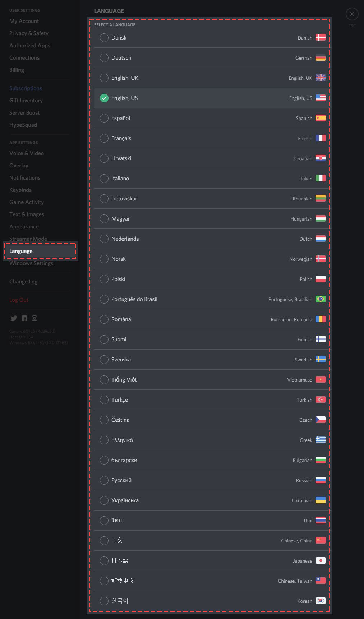Open the Appearance settings tab
Image resolution: width=364 pixels, height=619 pixels.
(24, 227)
